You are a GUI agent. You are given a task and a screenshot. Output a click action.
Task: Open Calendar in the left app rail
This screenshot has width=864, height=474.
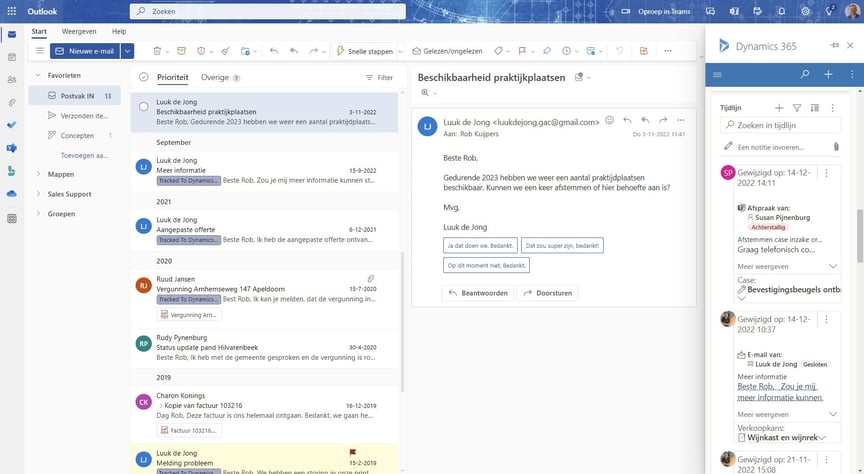(12, 57)
